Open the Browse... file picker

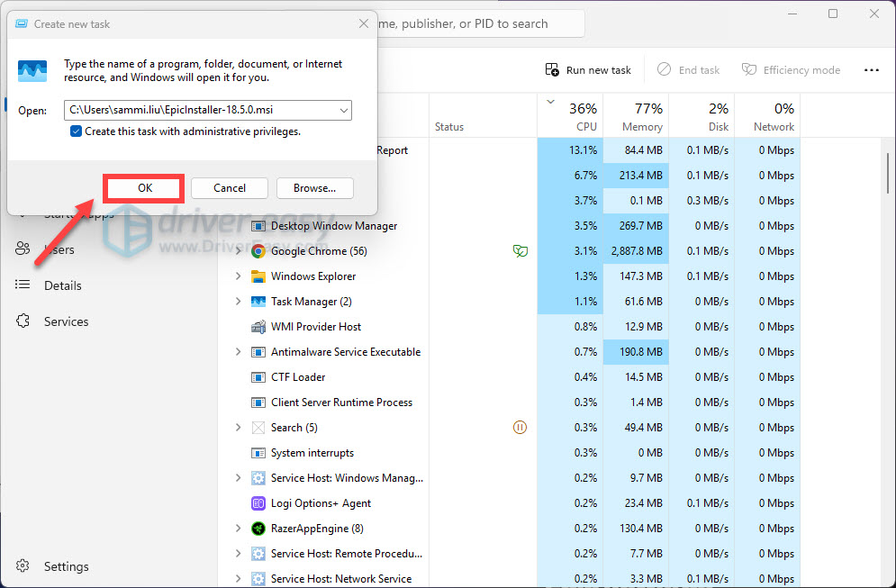tap(314, 188)
